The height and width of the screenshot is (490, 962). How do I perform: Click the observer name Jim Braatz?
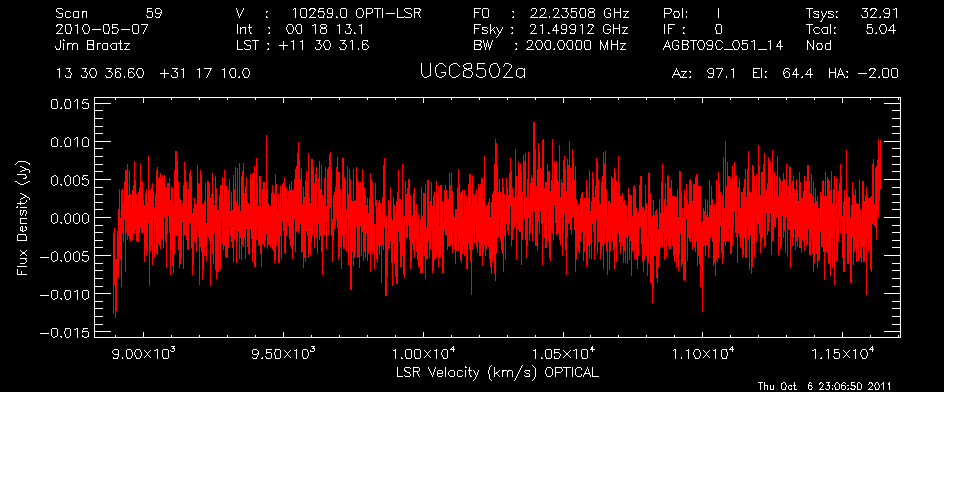pyautogui.click(x=93, y=45)
